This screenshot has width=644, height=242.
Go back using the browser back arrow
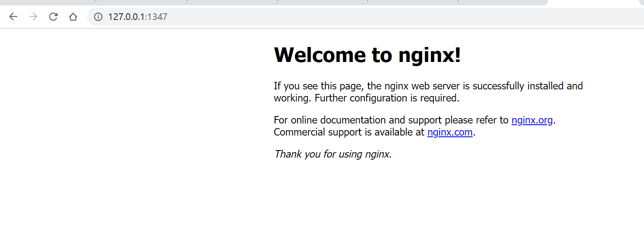[13, 17]
